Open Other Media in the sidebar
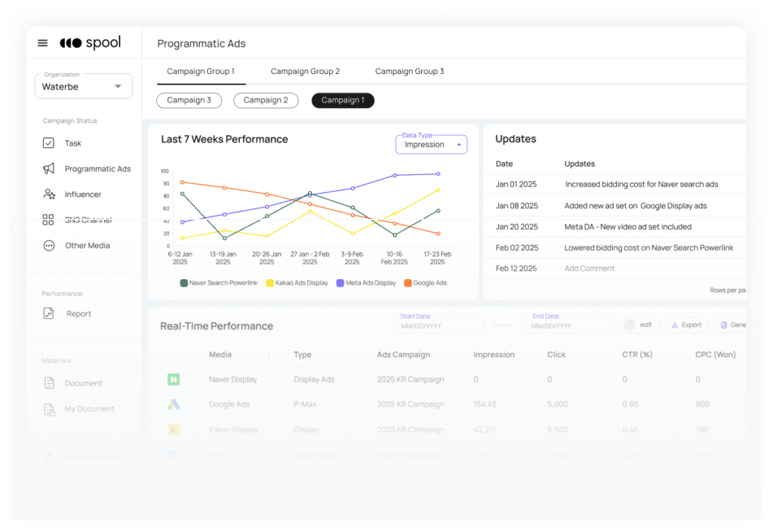The image size is (773, 532). point(88,245)
